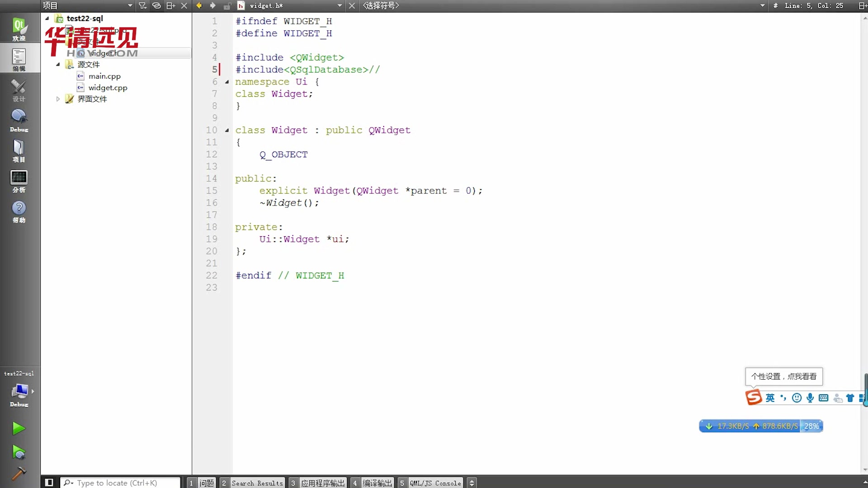Toggle the sidebar visibility button

coord(49,483)
